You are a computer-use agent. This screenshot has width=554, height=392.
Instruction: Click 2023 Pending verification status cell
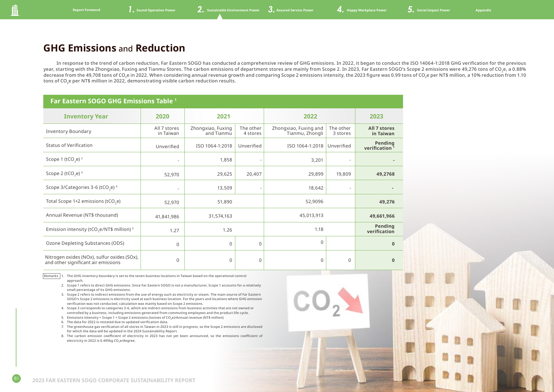click(x=379, y=145)
